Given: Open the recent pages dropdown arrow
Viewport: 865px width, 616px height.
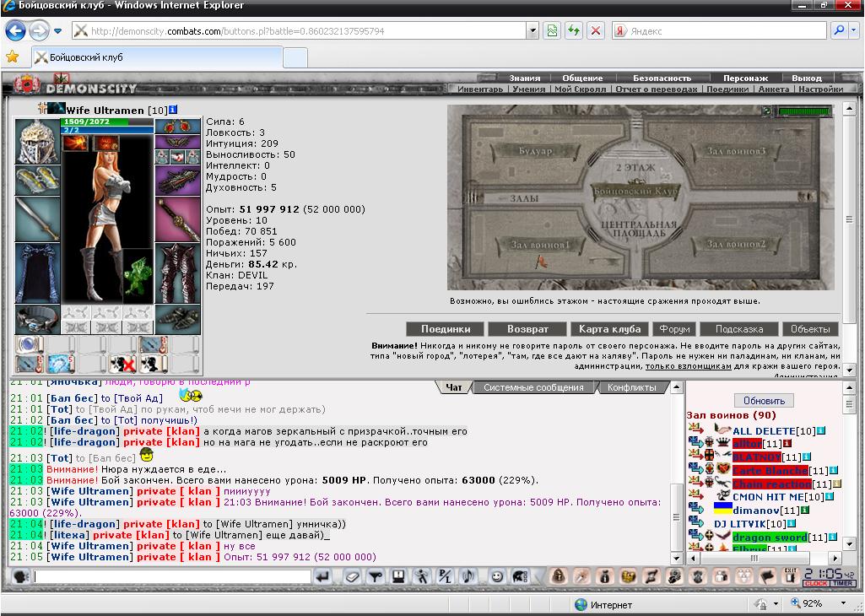Looking at the screenshot, I should click(x=58, y=31).
